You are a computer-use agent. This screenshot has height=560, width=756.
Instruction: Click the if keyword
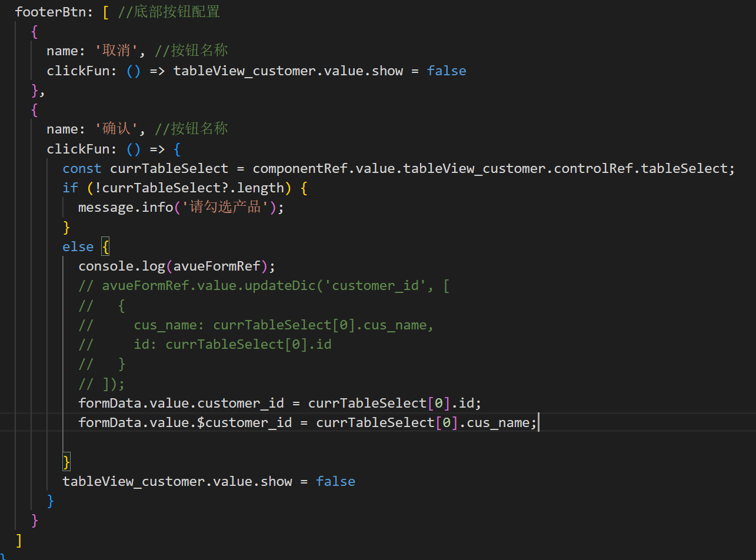click(x=70, y=188)
